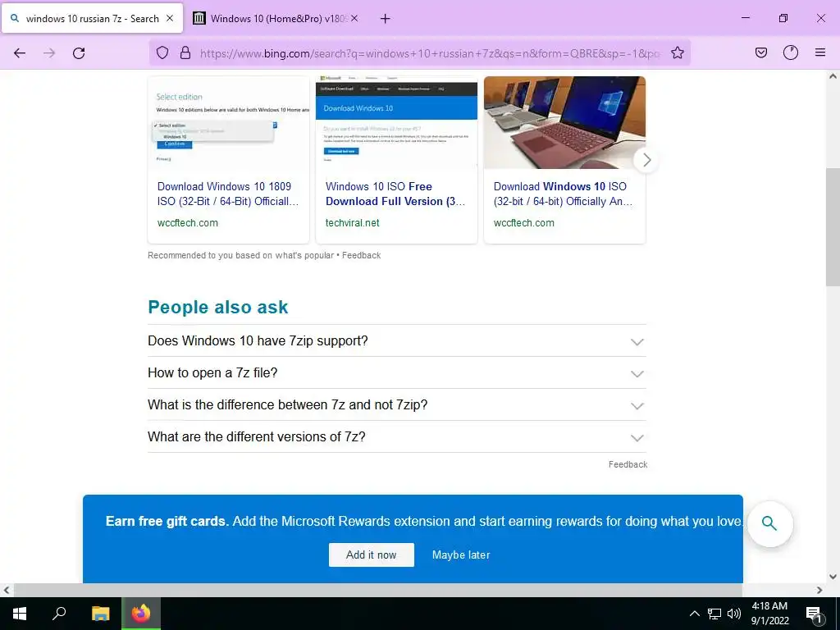Screen dimensions: 840x630
Task: Open 'Windows 10 ISO Free Download Full Version'
Action: [395, 194]
